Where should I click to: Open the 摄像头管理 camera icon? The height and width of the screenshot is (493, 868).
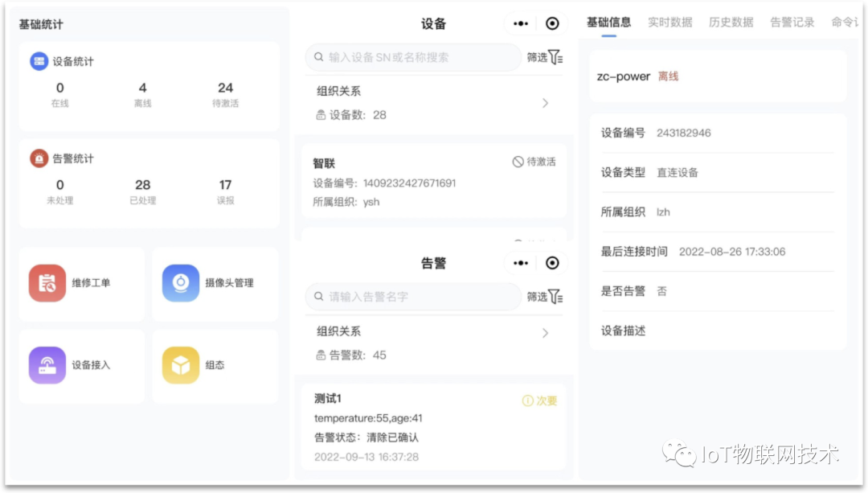(x=181, y=283)
